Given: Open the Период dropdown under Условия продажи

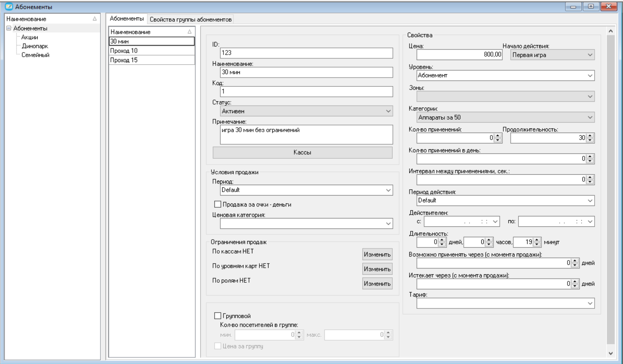Looking at the screenshot, I should 306,190.
